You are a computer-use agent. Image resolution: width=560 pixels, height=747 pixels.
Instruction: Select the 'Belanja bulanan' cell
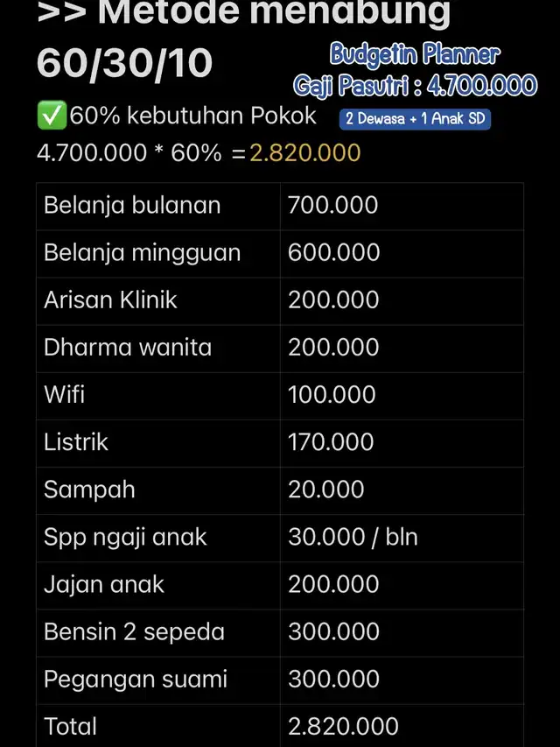(x=158, y=207)
